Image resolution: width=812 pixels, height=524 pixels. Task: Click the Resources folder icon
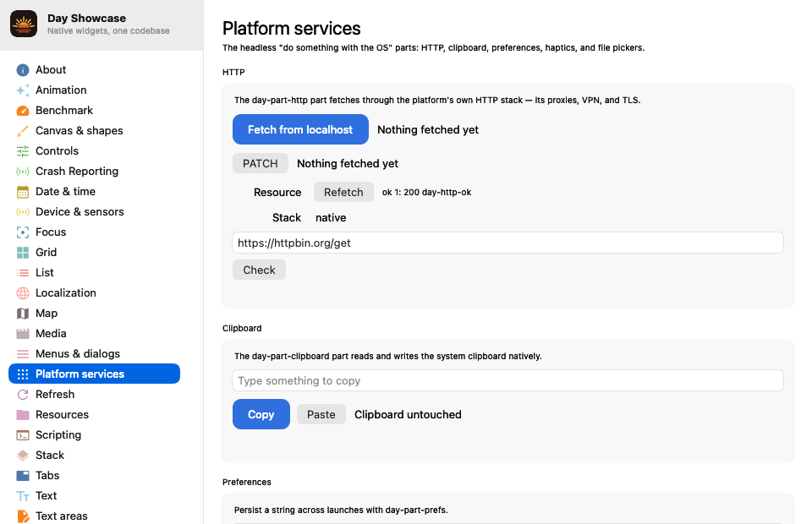click(23, 415)
